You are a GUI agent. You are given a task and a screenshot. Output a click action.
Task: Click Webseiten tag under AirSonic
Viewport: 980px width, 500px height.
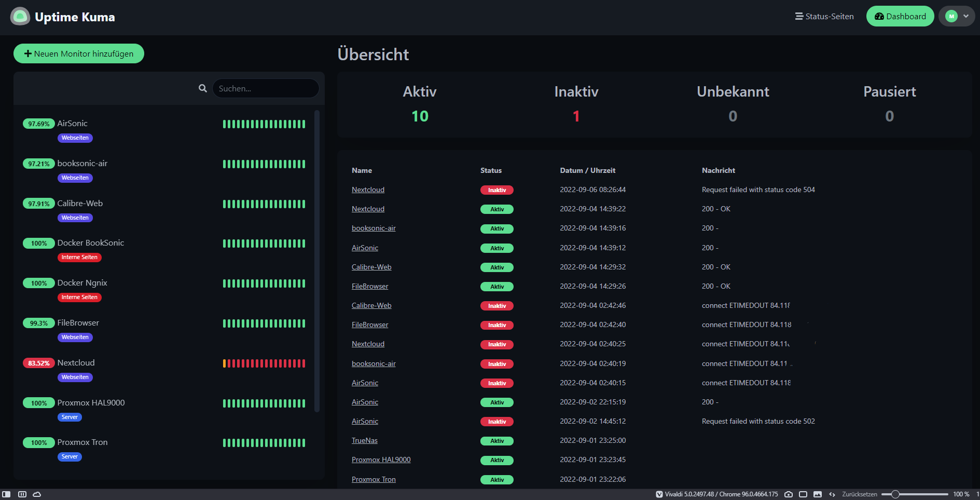click(x=75, y=138)
